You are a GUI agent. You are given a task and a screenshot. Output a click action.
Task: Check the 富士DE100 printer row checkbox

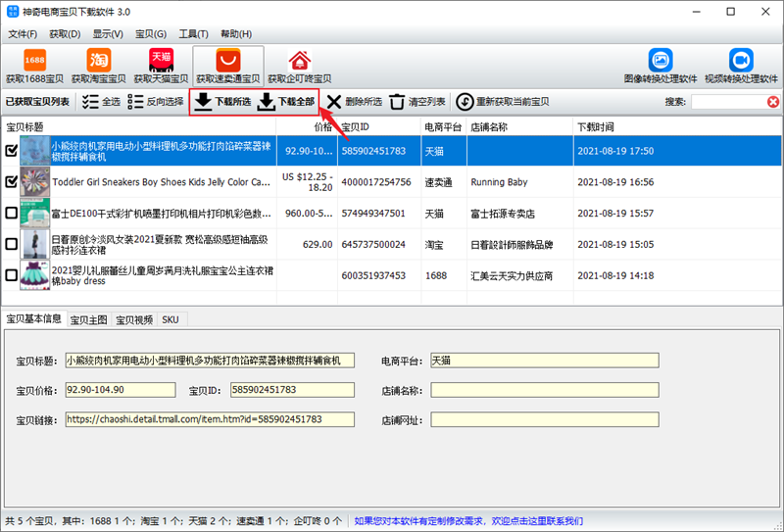11,213
